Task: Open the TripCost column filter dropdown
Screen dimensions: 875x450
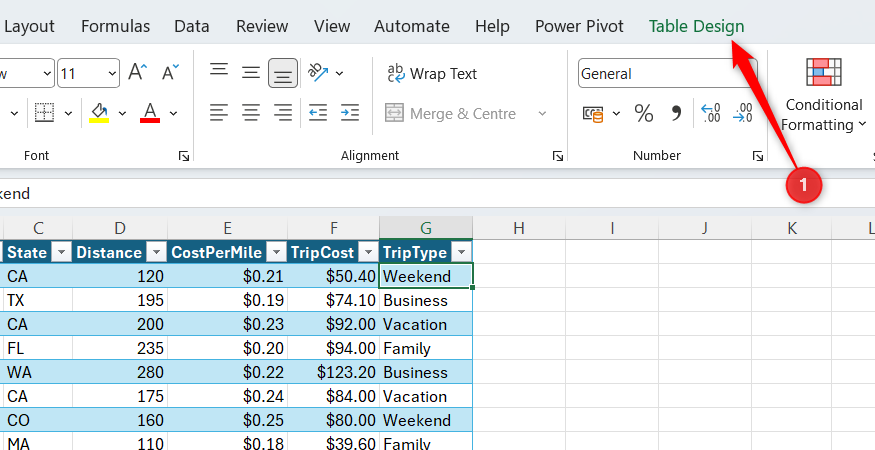Action: pyautogui.click(x=368, y=252)
